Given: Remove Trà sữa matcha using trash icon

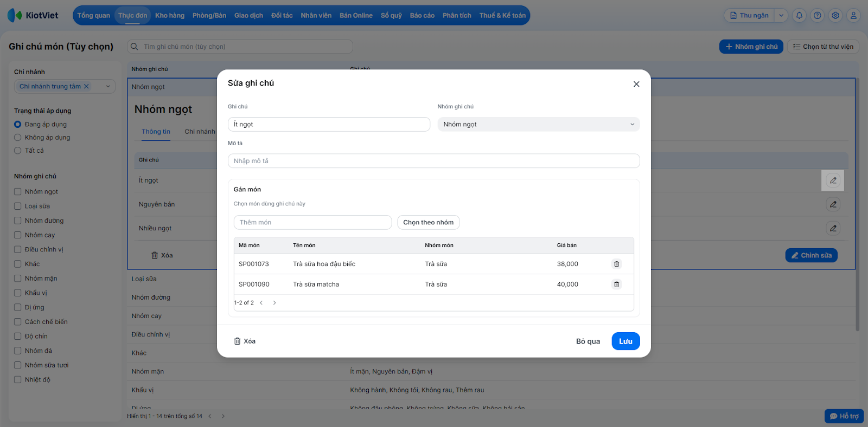Looking at the screenshot, I should (616, 284).
